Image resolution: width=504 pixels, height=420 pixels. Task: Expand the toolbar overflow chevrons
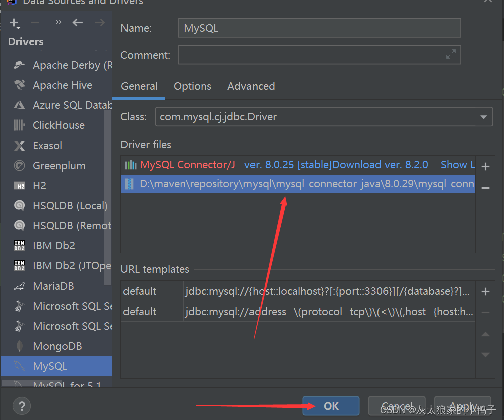[x=59, y=22]
